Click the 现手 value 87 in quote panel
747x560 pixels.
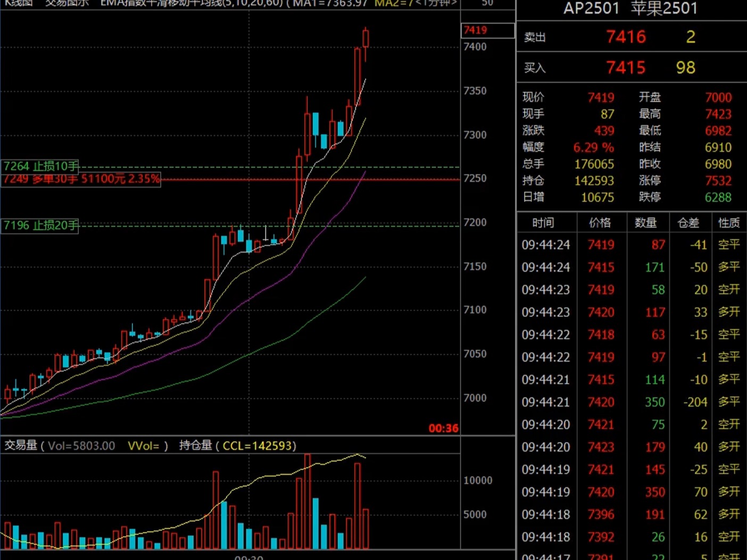[608, 114]
